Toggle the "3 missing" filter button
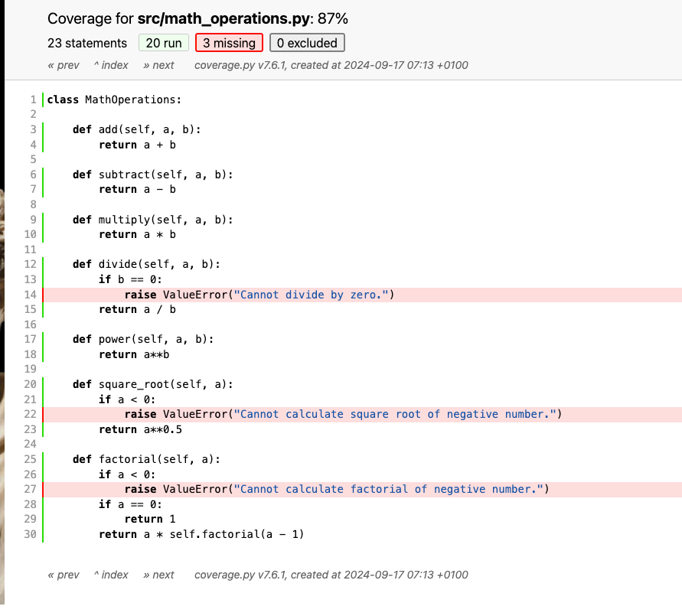The height and width of the screenshot is (616, 682). click(229, 44)
